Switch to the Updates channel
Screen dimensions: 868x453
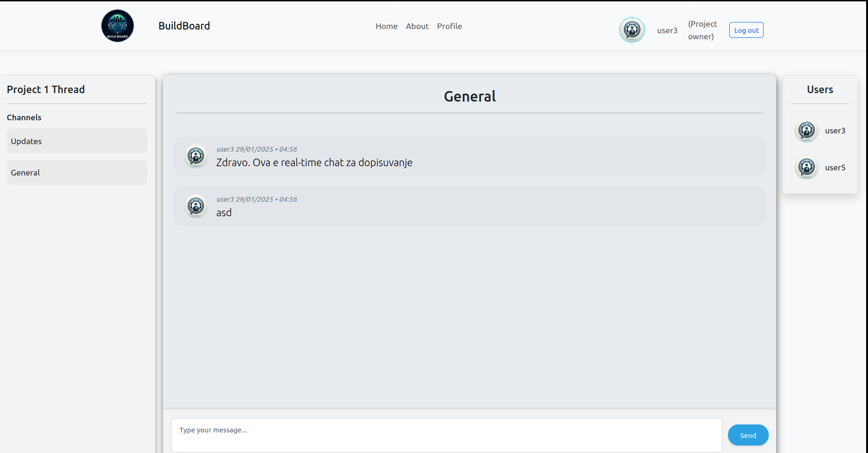click(77, 141)
